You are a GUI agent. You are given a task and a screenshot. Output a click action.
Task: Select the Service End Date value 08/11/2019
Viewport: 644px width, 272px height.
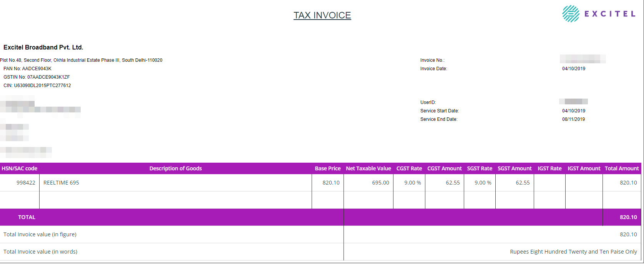coord(574,119)
